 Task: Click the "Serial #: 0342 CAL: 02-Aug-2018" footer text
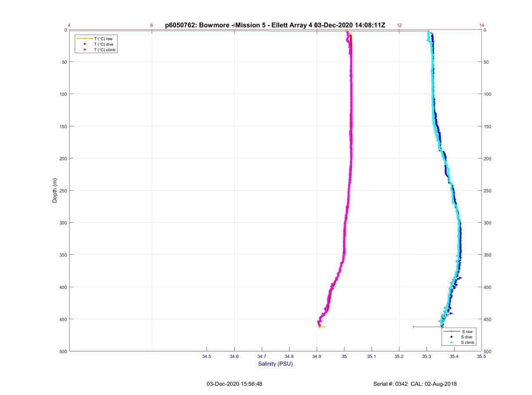[415, 384]
